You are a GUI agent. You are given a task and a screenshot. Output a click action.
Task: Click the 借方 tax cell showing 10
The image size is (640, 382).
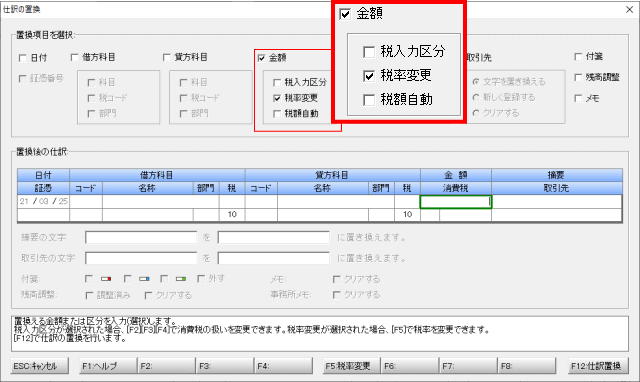click(232, 215)
